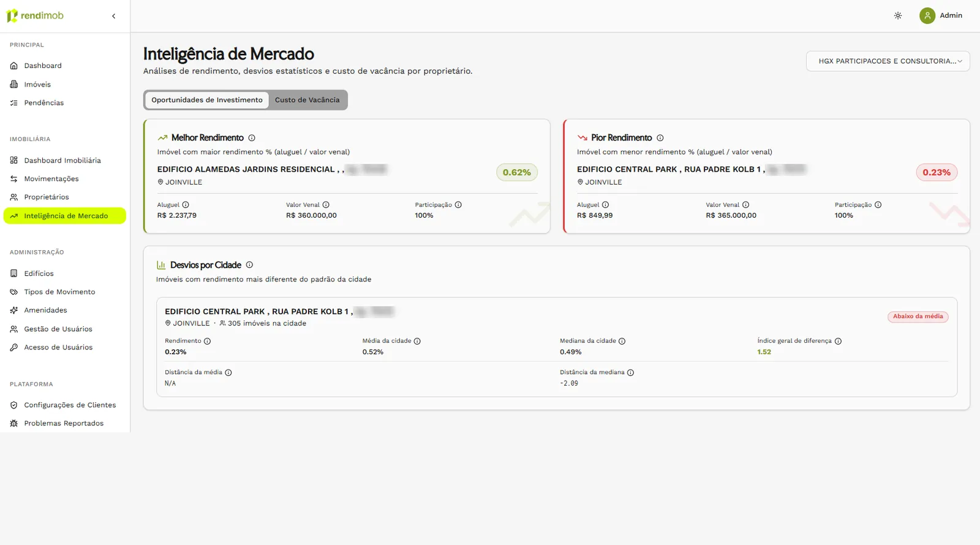This screenshot has height=545, width=980.
Task: Click info icon for Distância da média
Action: pyautogui.click(x=228, y=373)
